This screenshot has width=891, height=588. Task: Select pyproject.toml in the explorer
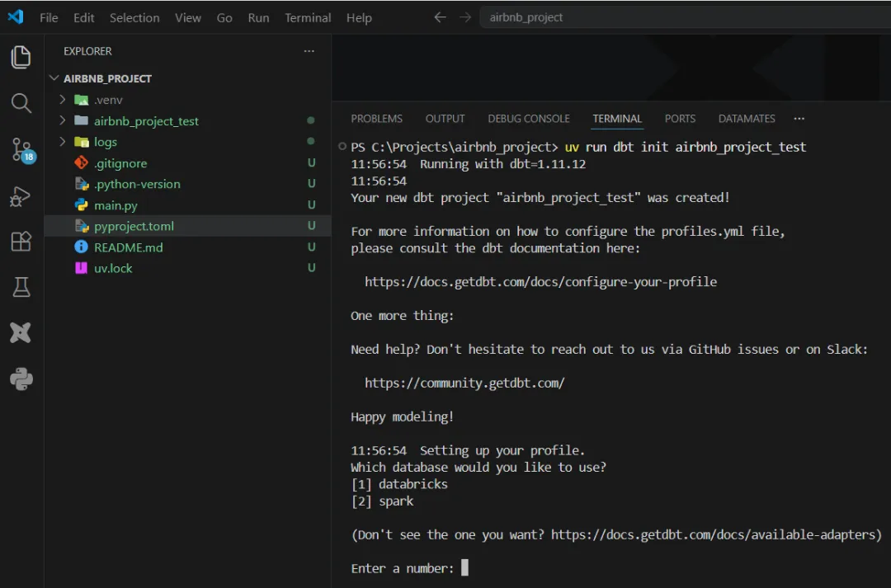pyautogui.click(x=187, y=226)
